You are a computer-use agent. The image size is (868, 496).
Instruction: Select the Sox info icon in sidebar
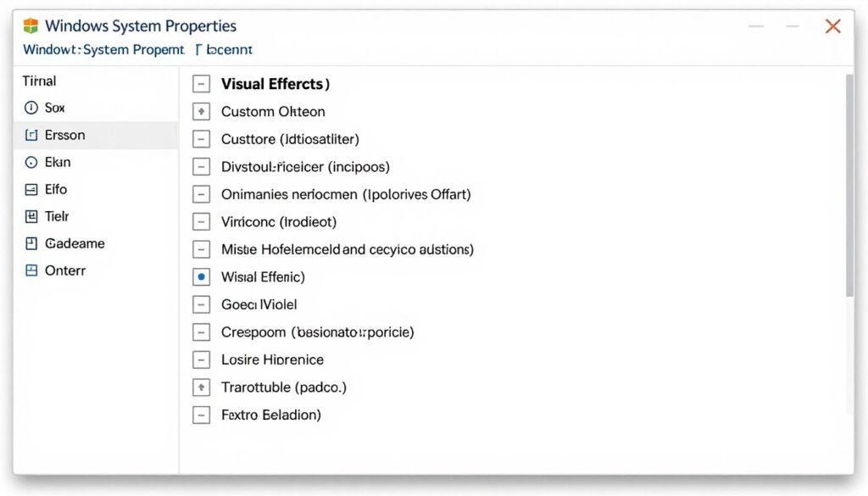[x=31, y=108]
